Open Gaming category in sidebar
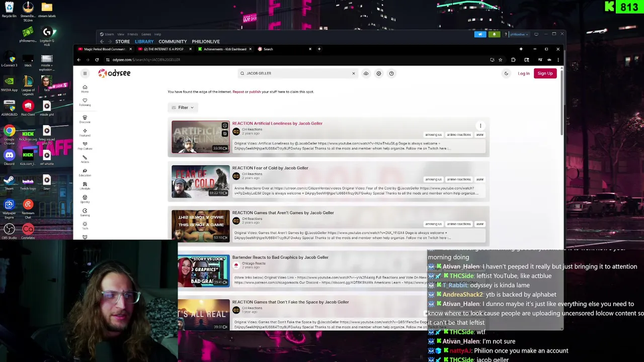 click(x=85, y=212)
